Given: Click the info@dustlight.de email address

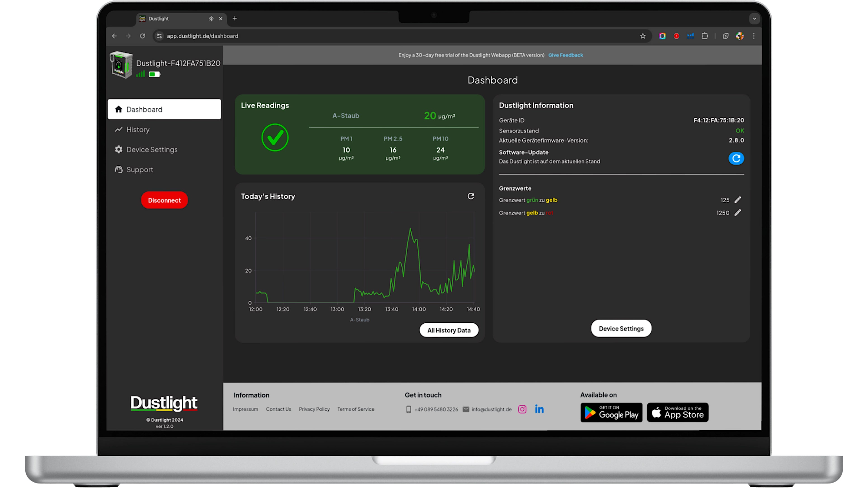Looking at the screenshot, I should click(x=491, y=409).
